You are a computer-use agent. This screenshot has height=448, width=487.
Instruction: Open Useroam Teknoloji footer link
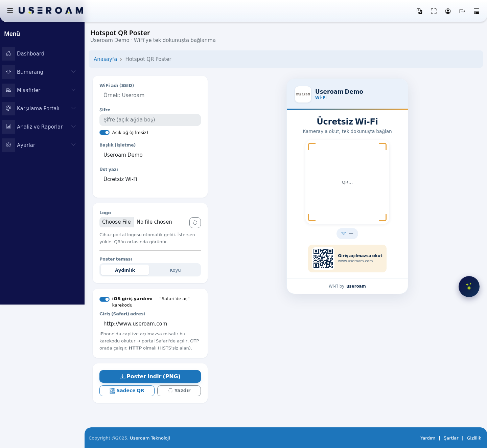[x=150, y=438]
